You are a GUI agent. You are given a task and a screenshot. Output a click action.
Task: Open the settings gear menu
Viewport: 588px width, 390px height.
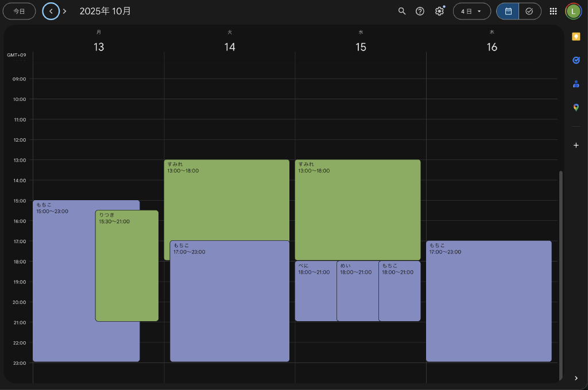pos(439,11)
